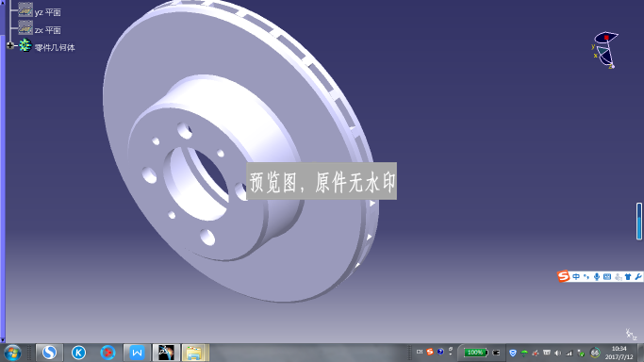The image size is (644, 362).
Task: Click the blue help question mark in tray
Action: [440, 352]
